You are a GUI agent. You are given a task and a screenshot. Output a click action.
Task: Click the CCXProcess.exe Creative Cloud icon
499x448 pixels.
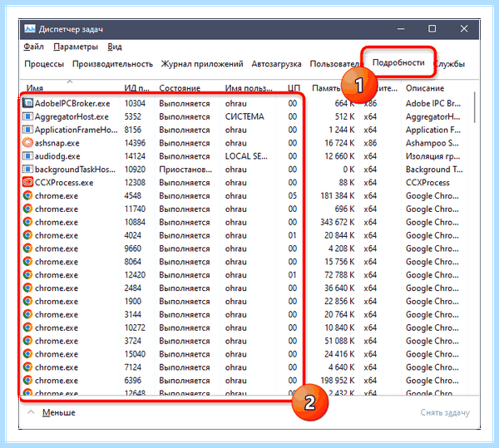point(28,182)
